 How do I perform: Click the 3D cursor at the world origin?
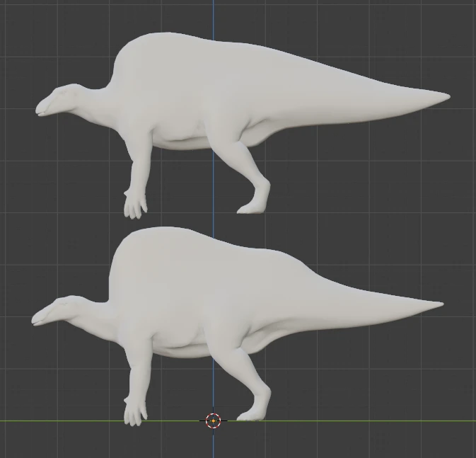click(213, 420)
